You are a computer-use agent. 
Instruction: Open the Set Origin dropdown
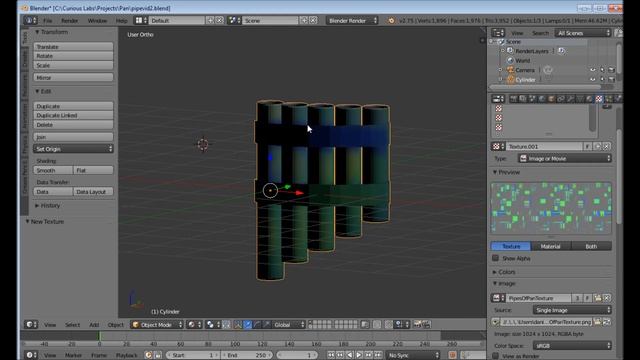click(x=73, y=149)
